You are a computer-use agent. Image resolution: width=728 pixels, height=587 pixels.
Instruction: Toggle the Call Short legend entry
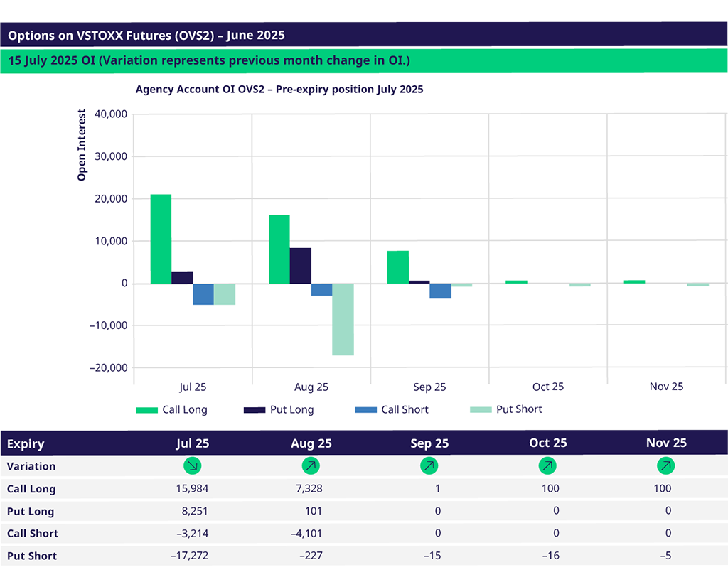point(391,409)
